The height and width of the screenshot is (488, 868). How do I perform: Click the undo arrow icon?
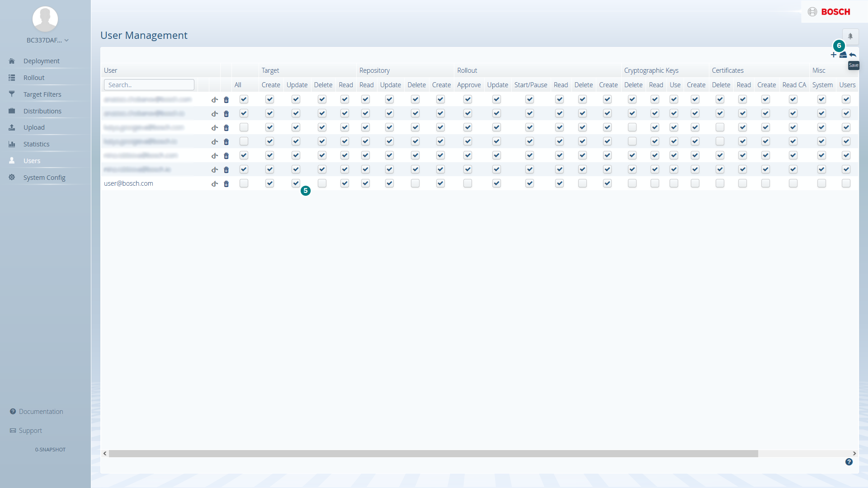click(x=853, y=55)
